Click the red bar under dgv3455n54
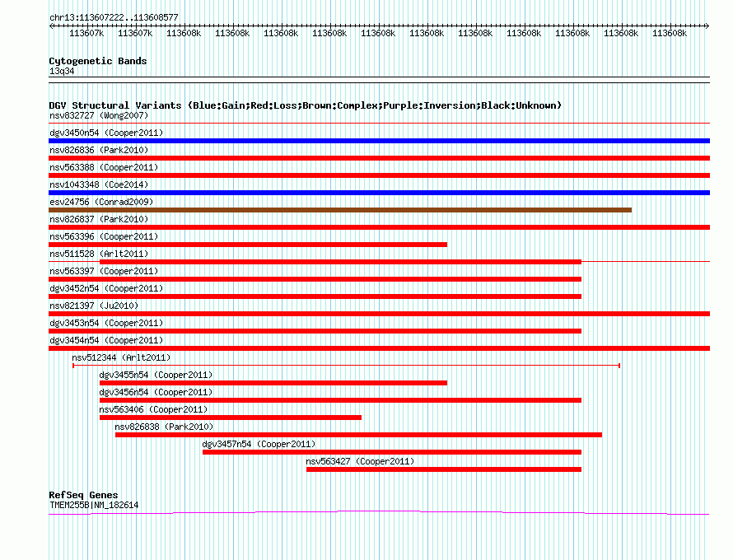The height and width of the screenshot is (560, 733). coord(273,383)
